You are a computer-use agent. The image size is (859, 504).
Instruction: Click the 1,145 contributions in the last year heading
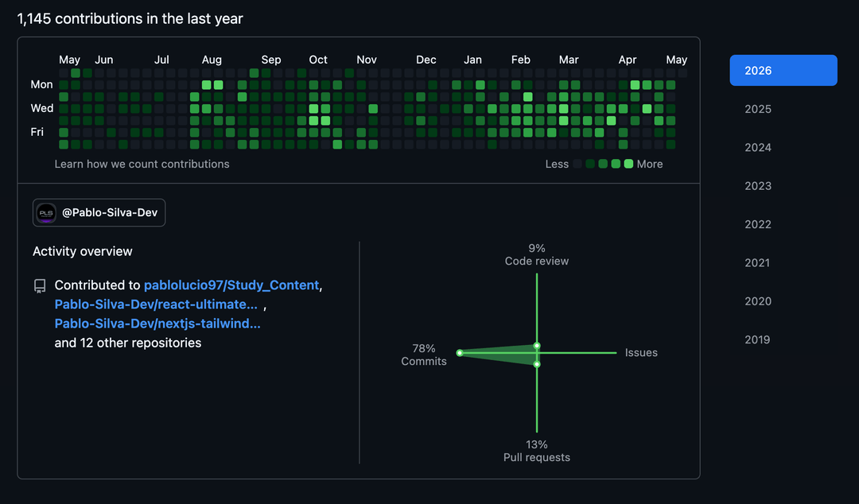pyautogui.click(x=130, y=18)
